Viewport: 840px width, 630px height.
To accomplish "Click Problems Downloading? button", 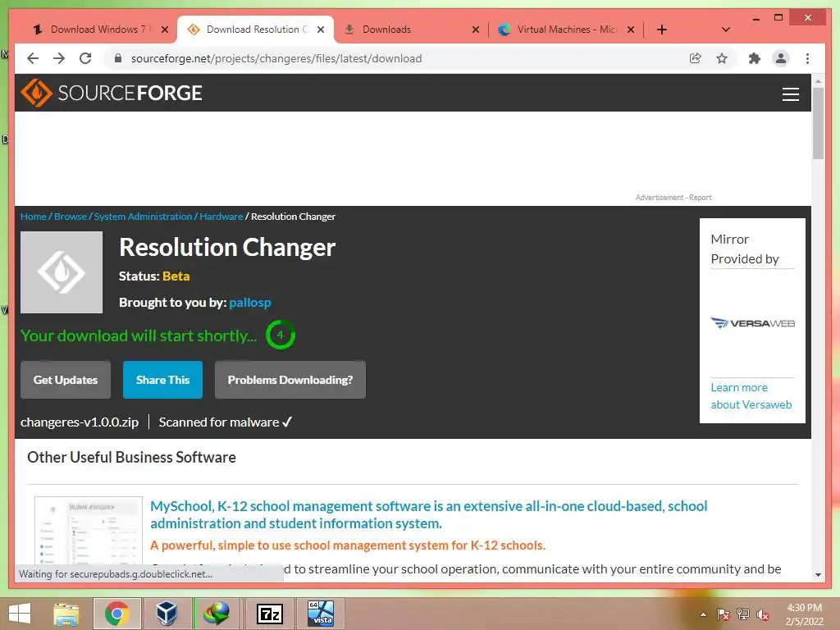I will pos(290,380).
